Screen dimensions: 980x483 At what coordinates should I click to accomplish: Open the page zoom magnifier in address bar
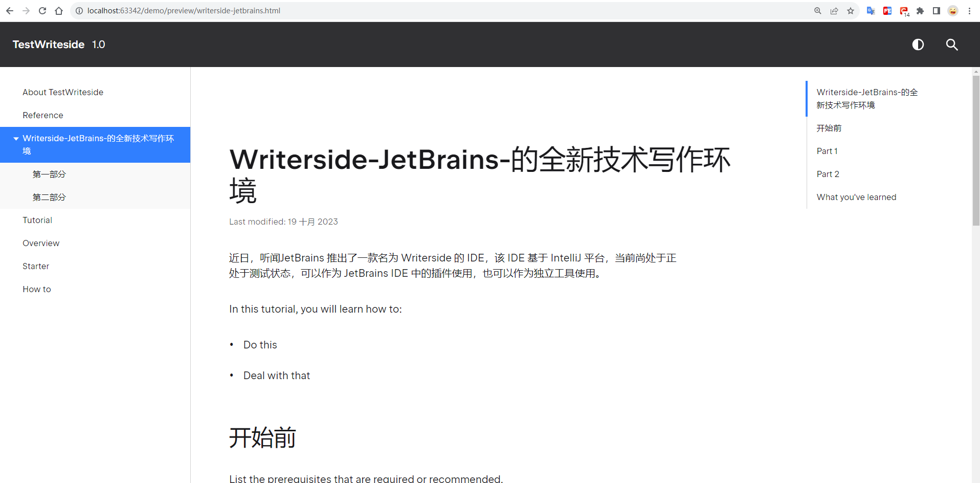[x=818, y=10]
